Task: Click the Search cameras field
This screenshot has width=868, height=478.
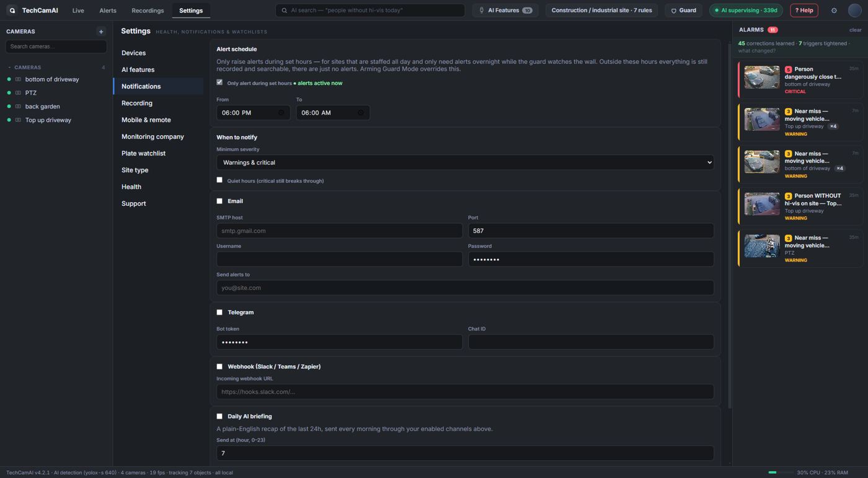Action: [56, 46]
